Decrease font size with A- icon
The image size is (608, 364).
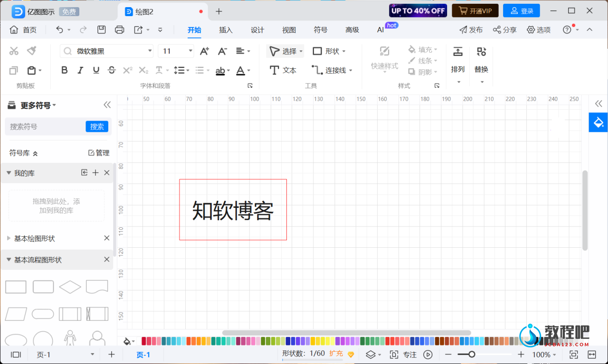[x=222, y=51]
